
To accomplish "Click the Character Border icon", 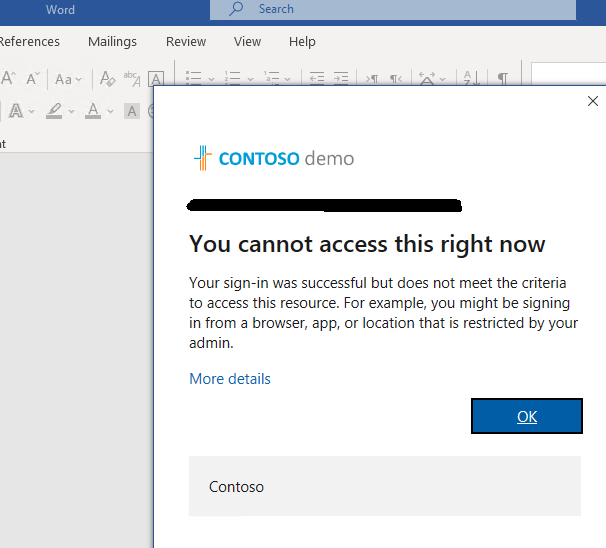I will pyautogui.click(x=156, y=79).
